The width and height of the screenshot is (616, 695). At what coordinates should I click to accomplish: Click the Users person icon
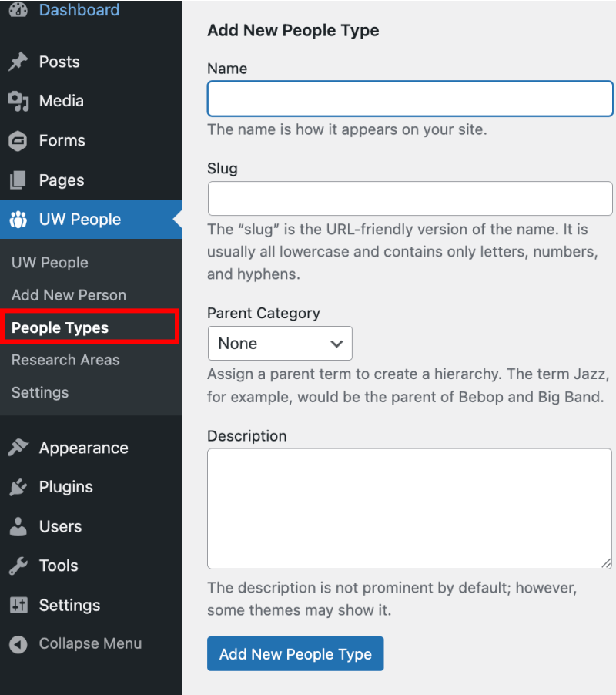(x=18, y=526)
